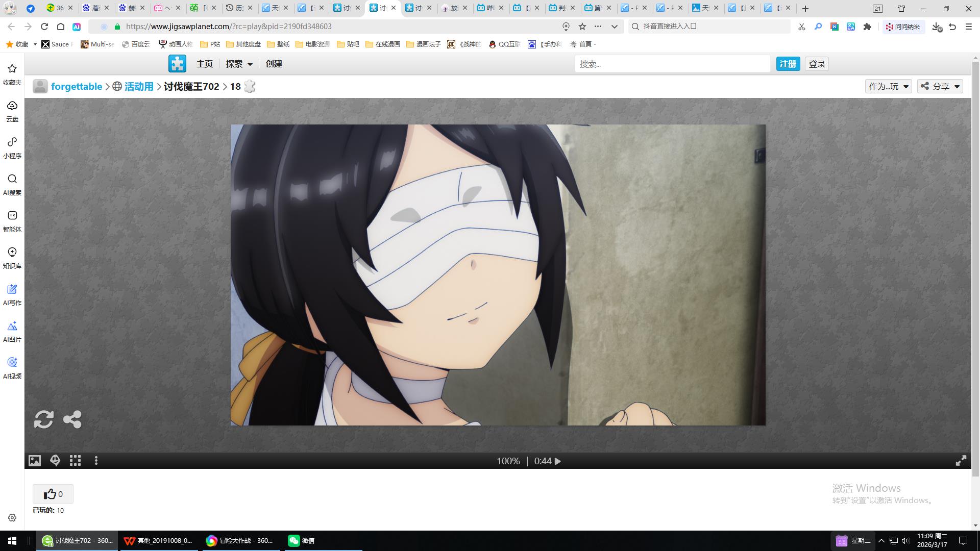The image size is (980, 551).
Task: Like the puzzle with the thumbs-up button
Action: pyautogui.click(x=53, y=494)
